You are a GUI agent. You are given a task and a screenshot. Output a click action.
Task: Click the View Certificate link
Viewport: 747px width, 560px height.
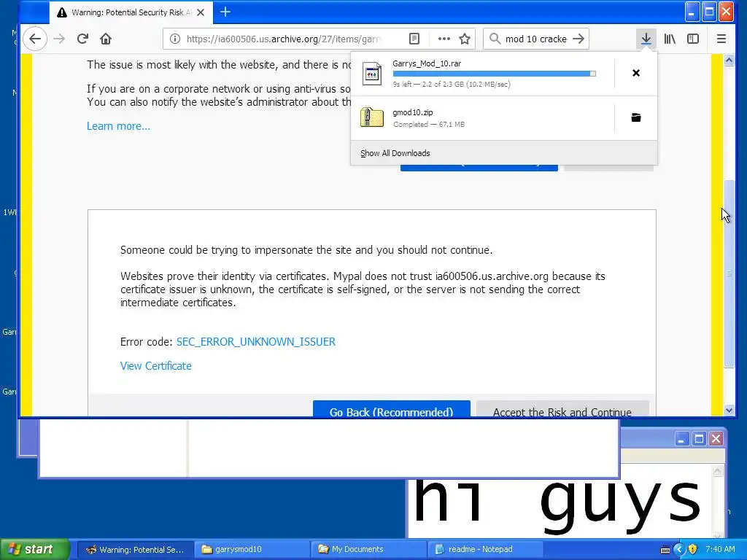pos(156,366)
